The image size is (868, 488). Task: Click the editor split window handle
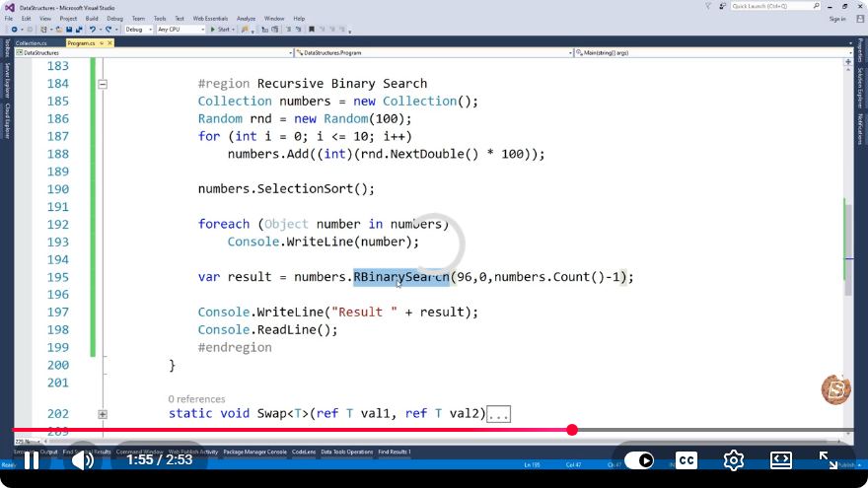pyautogui.click(x=848, y=62)
